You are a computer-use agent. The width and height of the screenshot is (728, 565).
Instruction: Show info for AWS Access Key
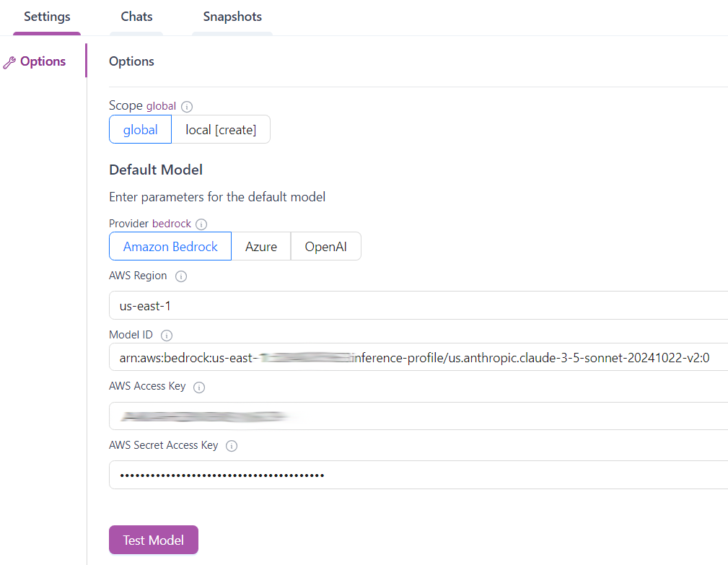[198, 387]
